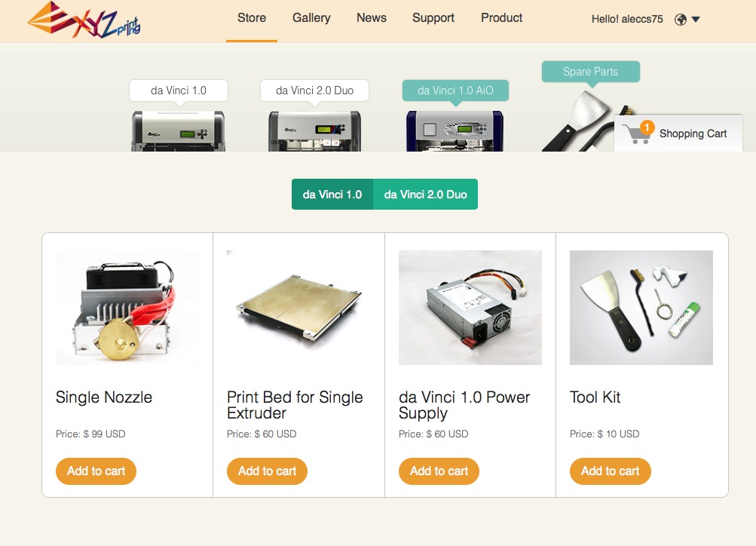Go to the Support page
Viewport: 756px width, 546px height.
433,18
